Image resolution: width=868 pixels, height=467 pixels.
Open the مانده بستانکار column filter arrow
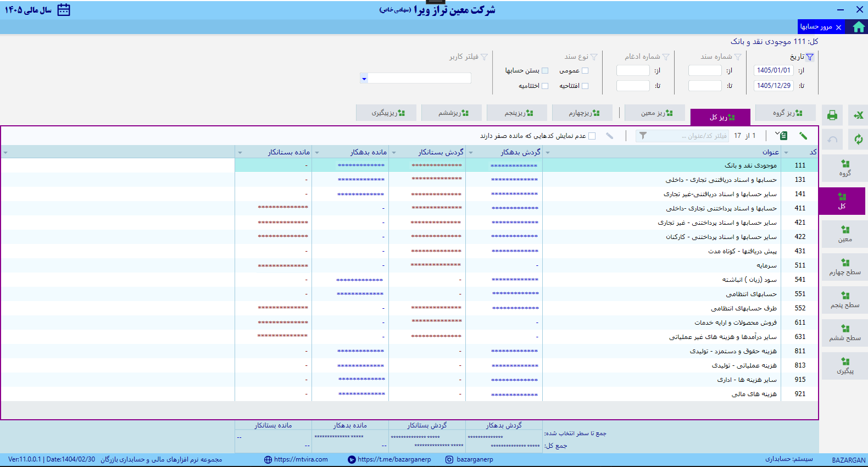click(240, 152)
